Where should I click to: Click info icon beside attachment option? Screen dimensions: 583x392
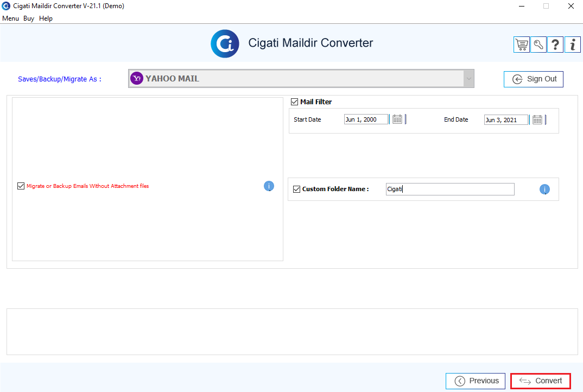269,186
